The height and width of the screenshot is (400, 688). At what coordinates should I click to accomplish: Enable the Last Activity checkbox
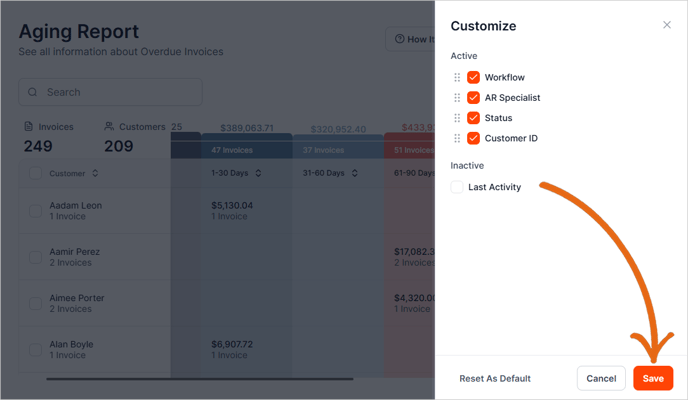click(x=458, y=187)
